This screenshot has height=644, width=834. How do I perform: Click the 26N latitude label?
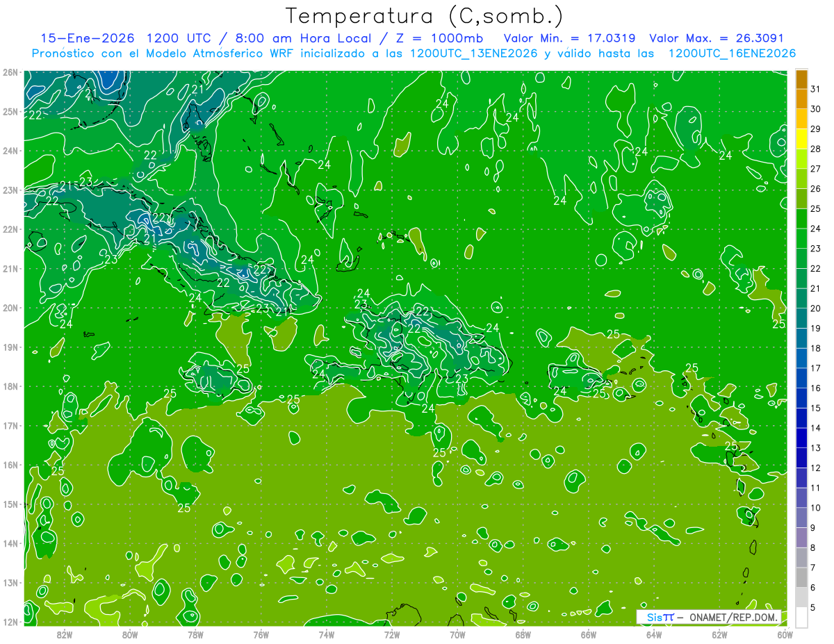(10, 72)
